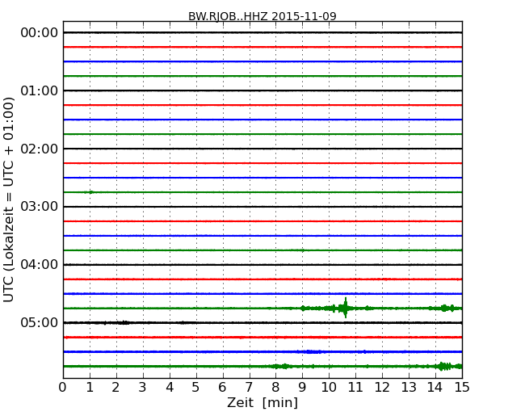
Task: Click the 02:00 time label
Action: click(40, 149)
